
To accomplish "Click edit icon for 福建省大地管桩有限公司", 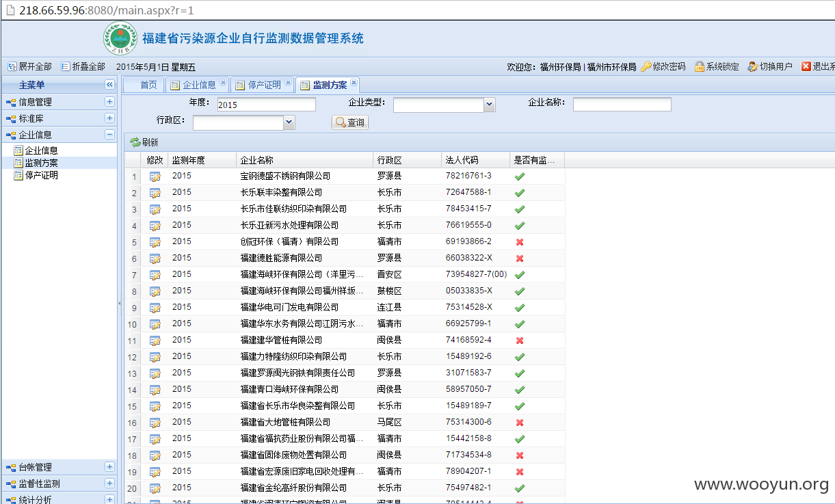I will pyautogui.click(x=155, y=423).
